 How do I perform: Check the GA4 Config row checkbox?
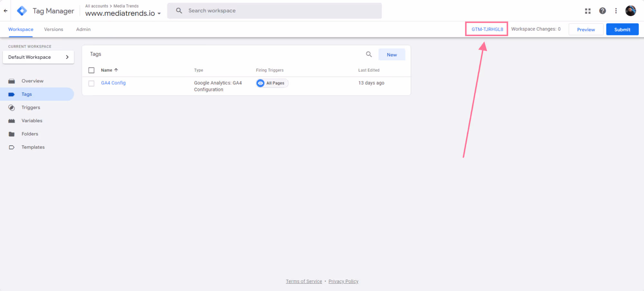(x=91, y=83)
